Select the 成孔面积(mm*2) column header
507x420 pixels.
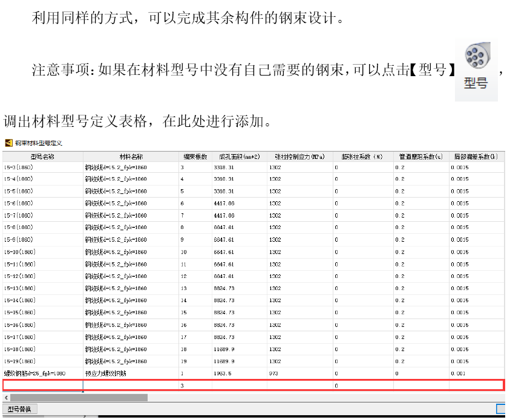click(x=239, y=157)
